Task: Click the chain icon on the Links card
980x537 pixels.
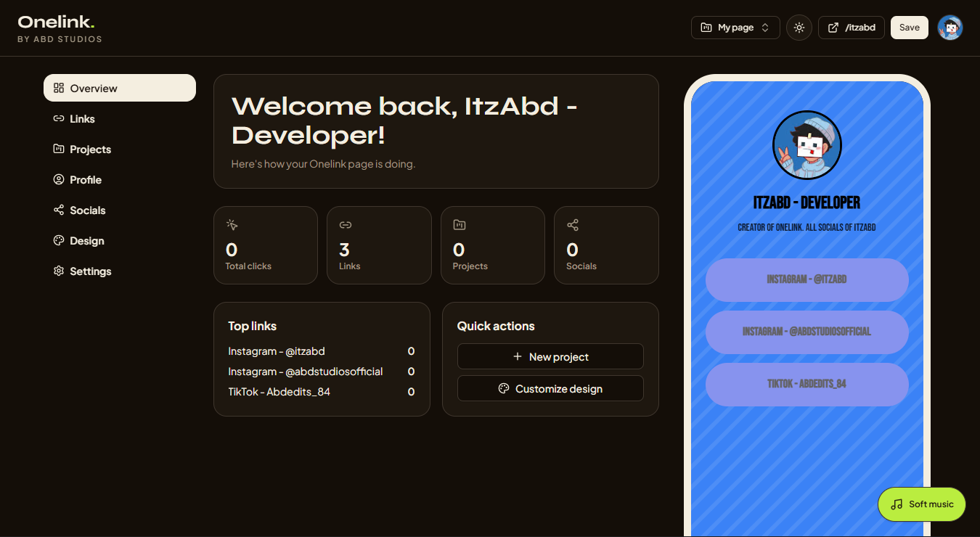Action: [346, 225]
